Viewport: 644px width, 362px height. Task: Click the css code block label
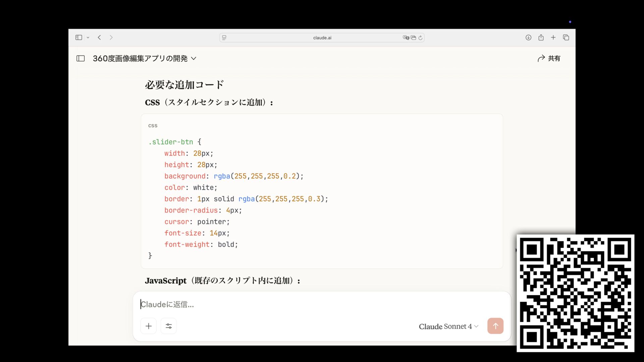[153, 126]
